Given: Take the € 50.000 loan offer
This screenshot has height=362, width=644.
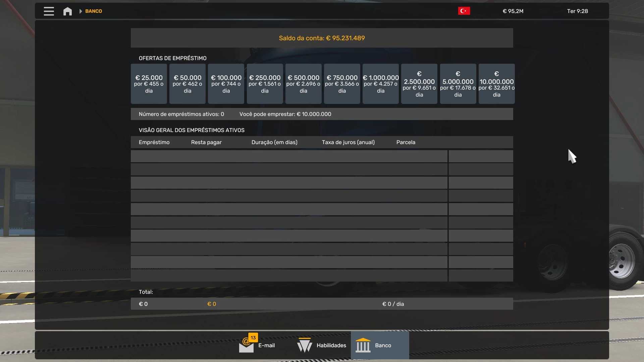Looking at the screenshot, I should pos(187,84).
